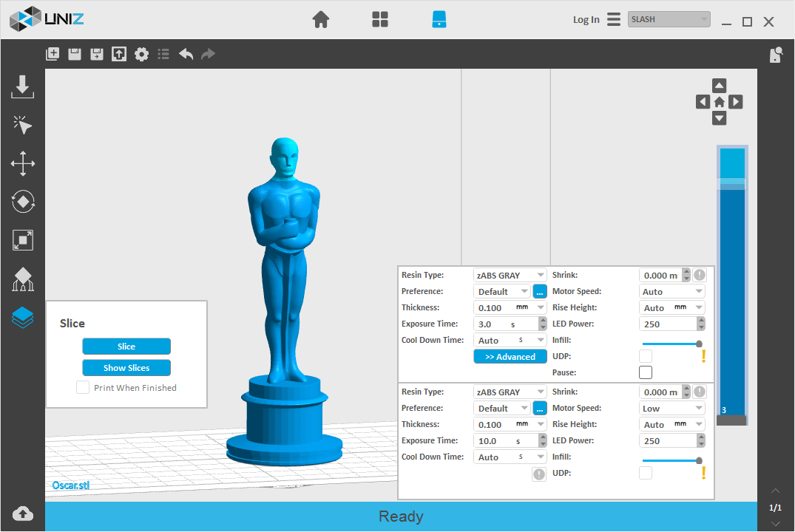795x532 pixels.
Task: Open the list view toolbar icon
Action: 163,54
